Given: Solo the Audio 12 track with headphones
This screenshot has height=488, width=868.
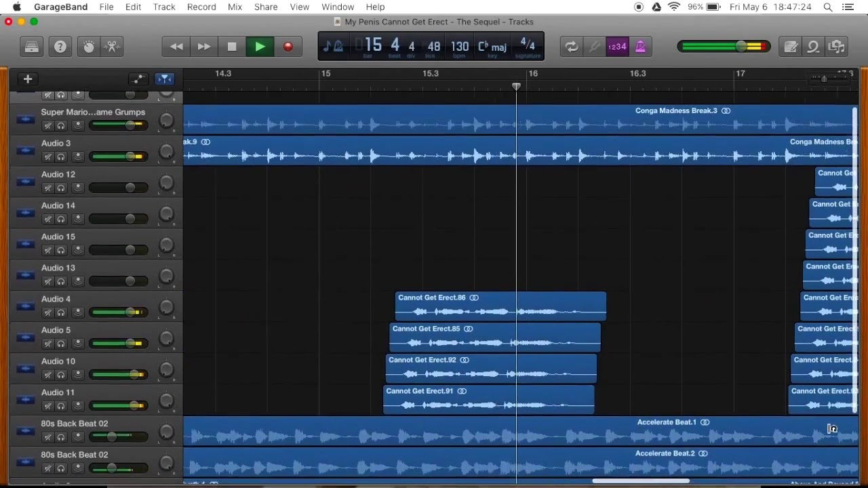Looking at the screenshot, I should [61, 188].
